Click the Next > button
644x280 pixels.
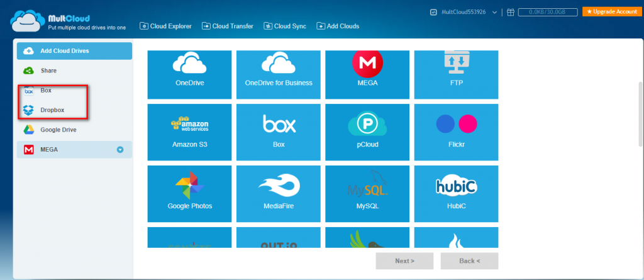pos(404,260)
